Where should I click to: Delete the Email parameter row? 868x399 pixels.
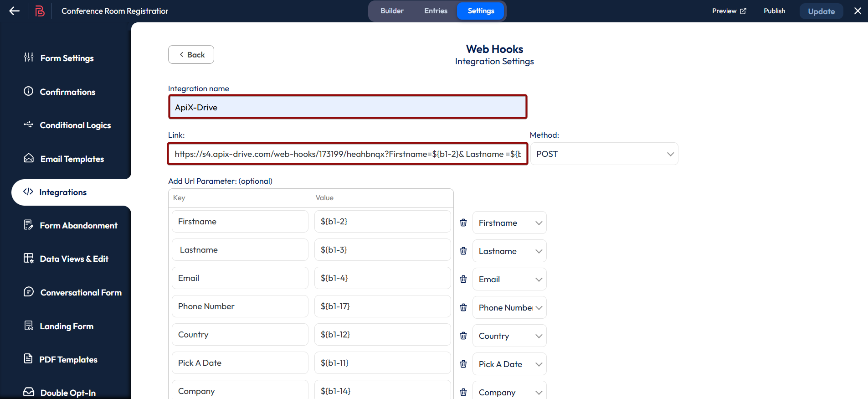(463, 279)
